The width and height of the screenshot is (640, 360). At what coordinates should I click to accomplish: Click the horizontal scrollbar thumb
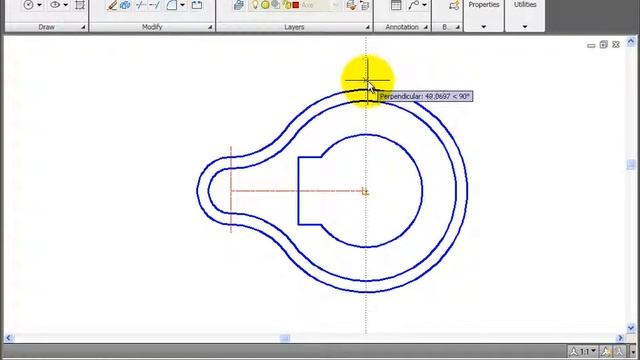tap(285, 338)
